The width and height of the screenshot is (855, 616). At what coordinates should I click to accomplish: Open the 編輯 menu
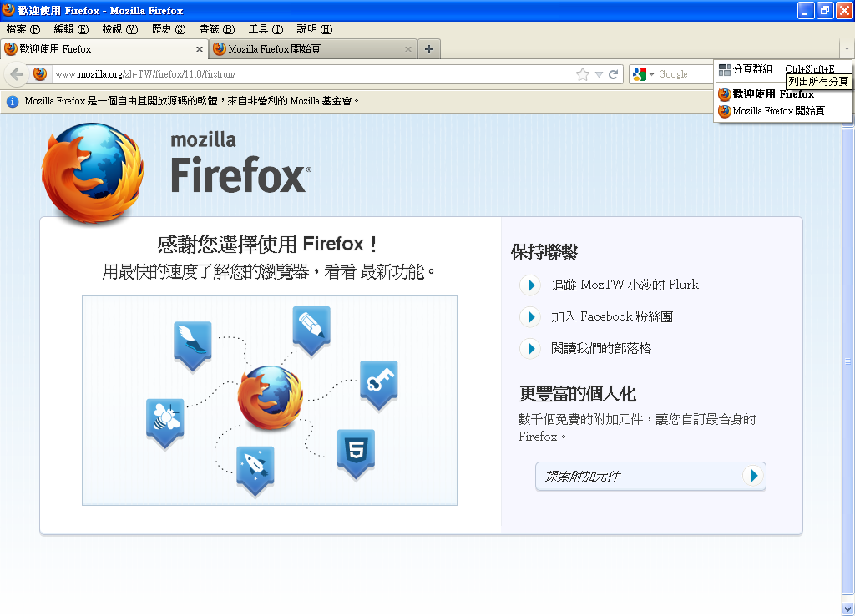(x=71, y=29)
